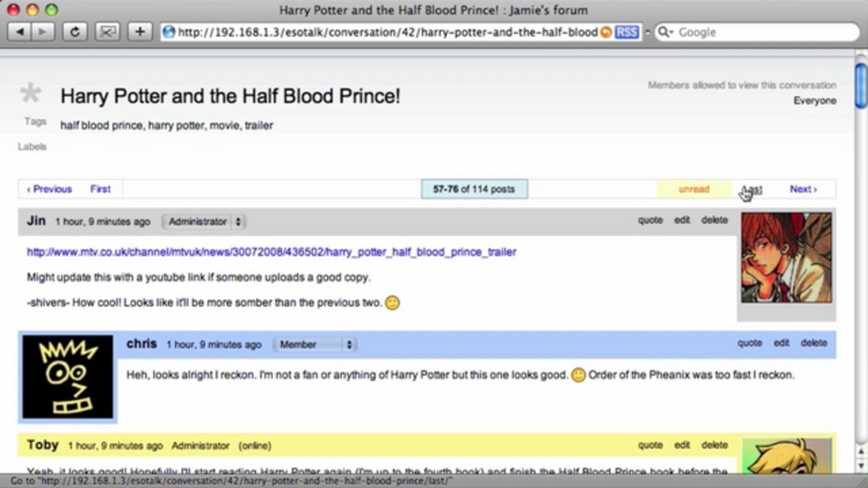Go to the Next page of posts
Screen dimensions: 868x488
coord(803,189)
